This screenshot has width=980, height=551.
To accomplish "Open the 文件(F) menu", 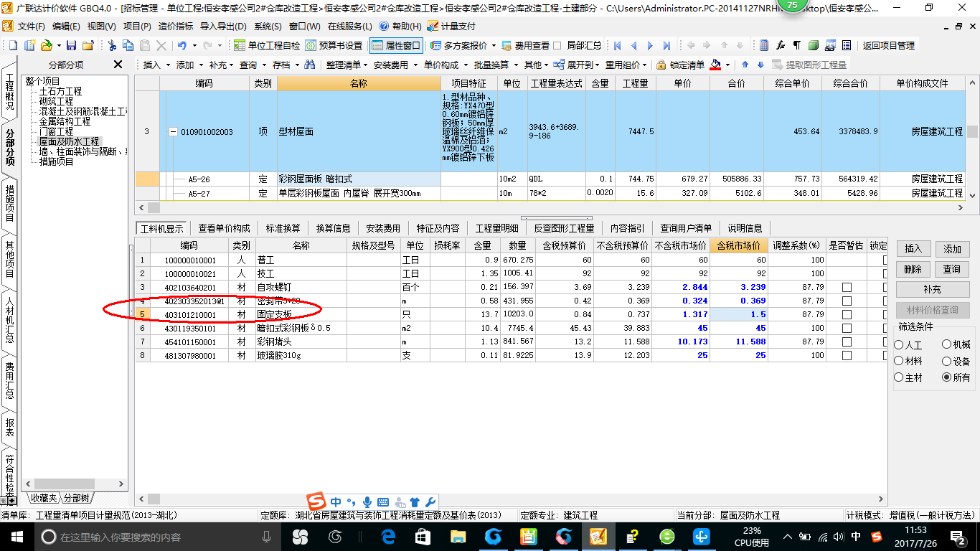I will [30, 26].
